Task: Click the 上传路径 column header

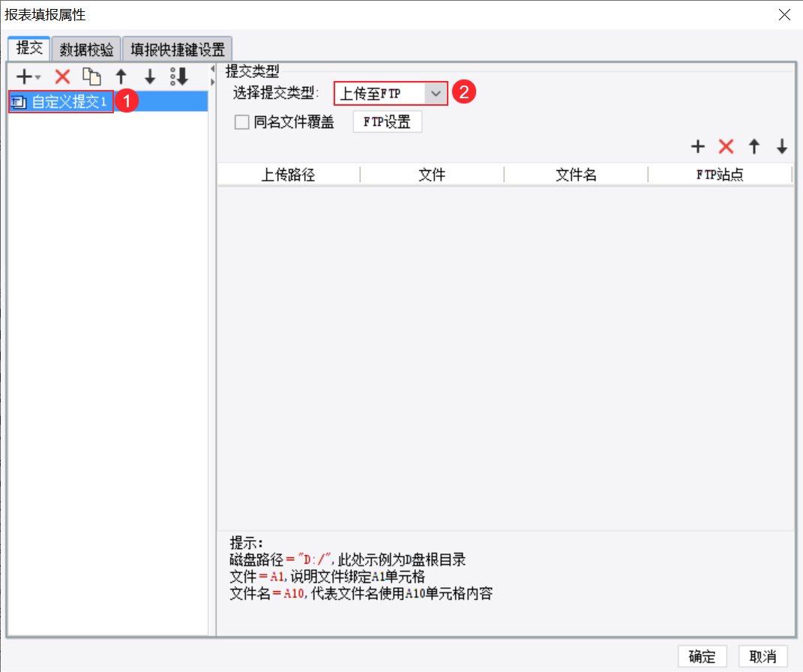Action: coord(289,175)
